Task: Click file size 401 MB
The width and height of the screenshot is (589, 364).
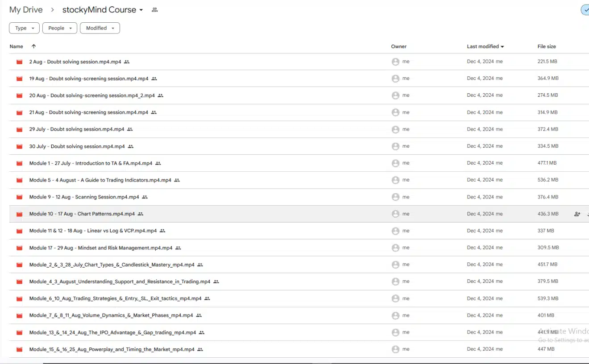Action: point(546,315)
